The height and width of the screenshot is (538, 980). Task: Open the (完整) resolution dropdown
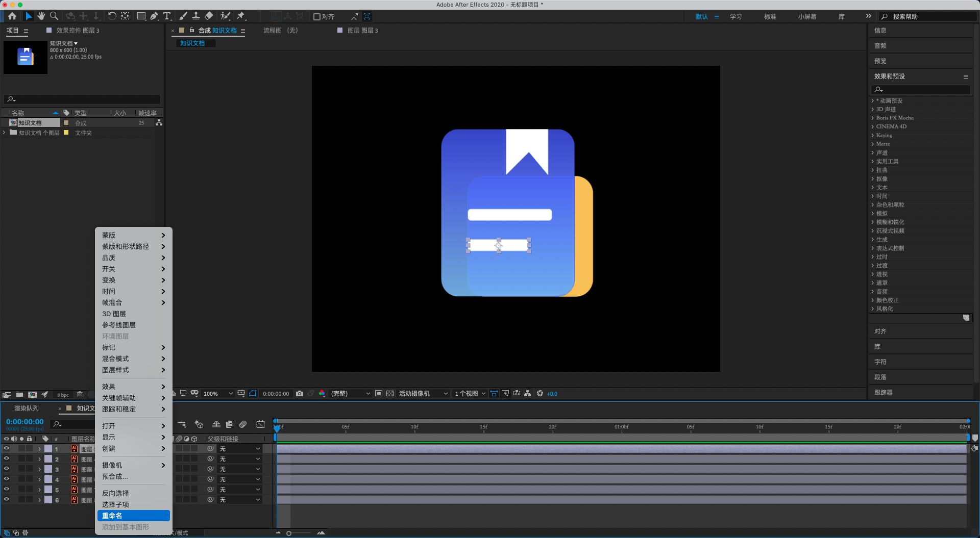[350, 394]
